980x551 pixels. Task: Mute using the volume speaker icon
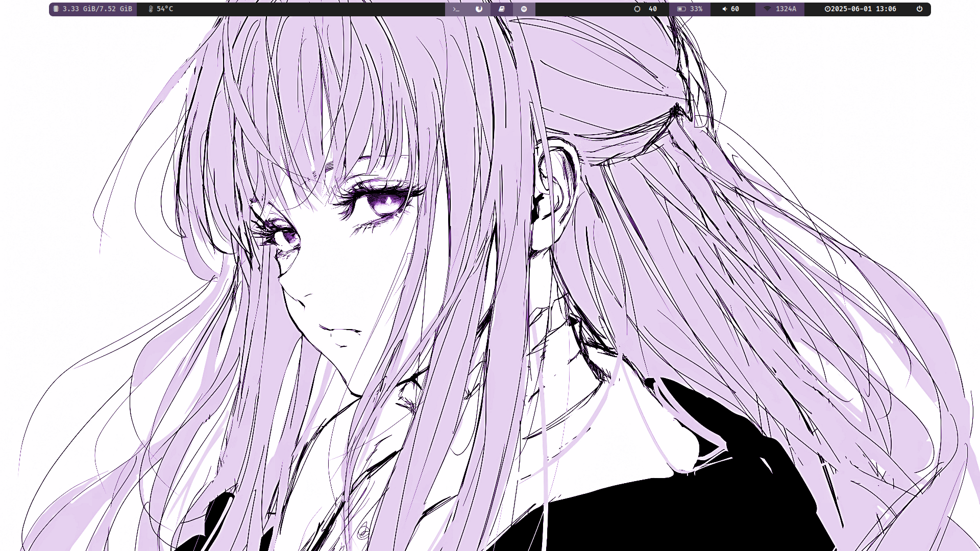[724, 9]
